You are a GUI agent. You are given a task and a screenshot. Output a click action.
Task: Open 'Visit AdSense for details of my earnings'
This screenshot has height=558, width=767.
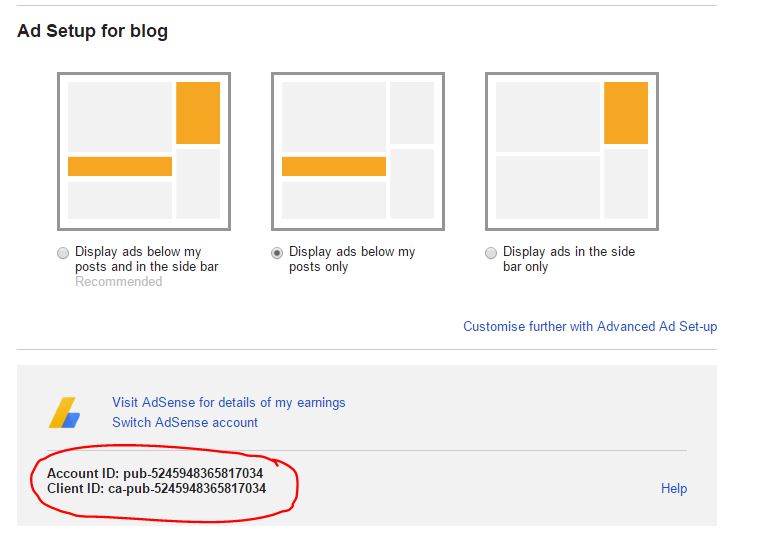click(228, 402)
